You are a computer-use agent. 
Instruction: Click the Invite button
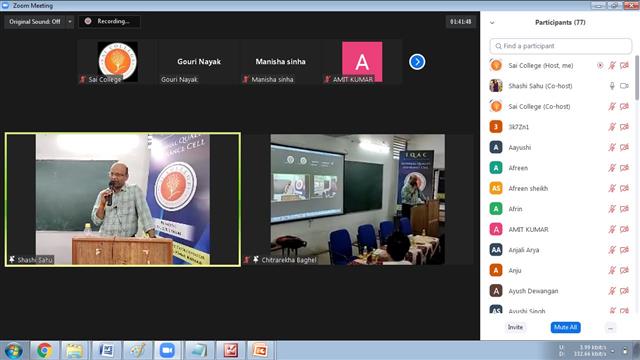515,327
